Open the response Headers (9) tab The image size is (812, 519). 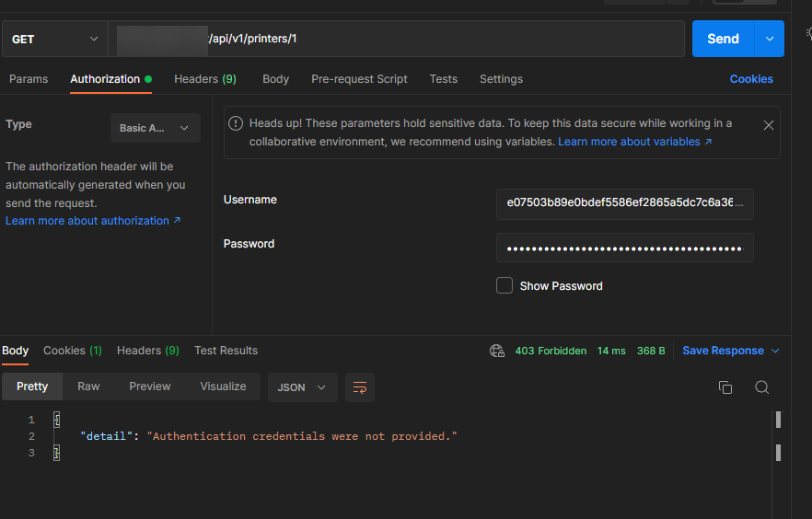(148, 351)
